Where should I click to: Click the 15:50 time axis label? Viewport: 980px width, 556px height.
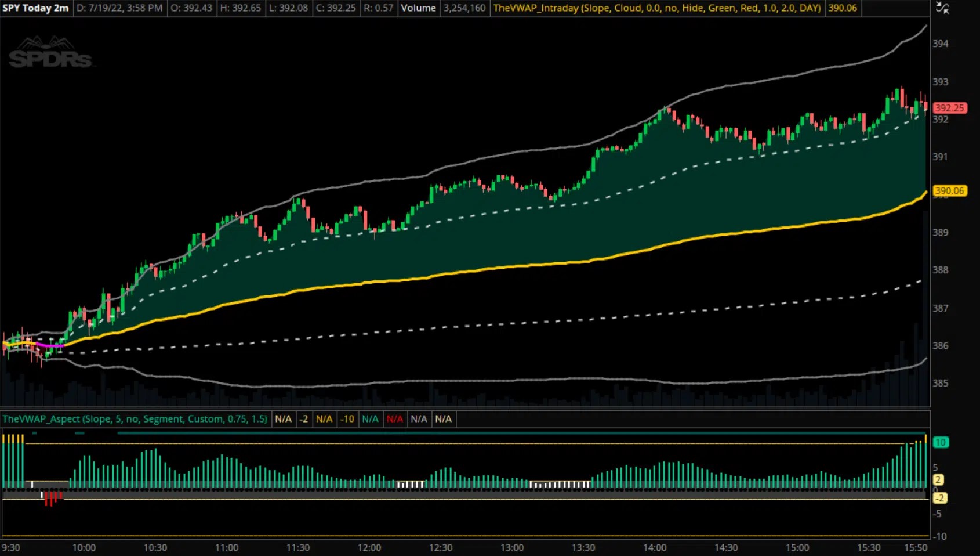916,548
